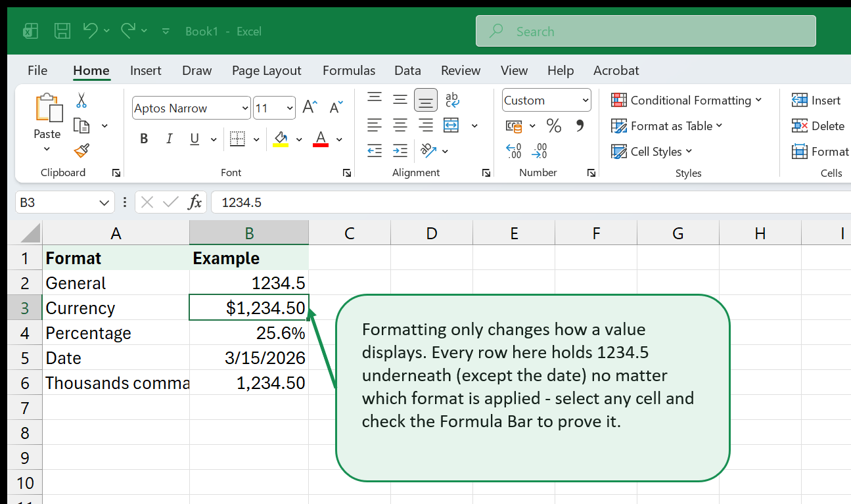Click the Accounting Number Format icon
The image size is (851, 504).
coord(514,126)
